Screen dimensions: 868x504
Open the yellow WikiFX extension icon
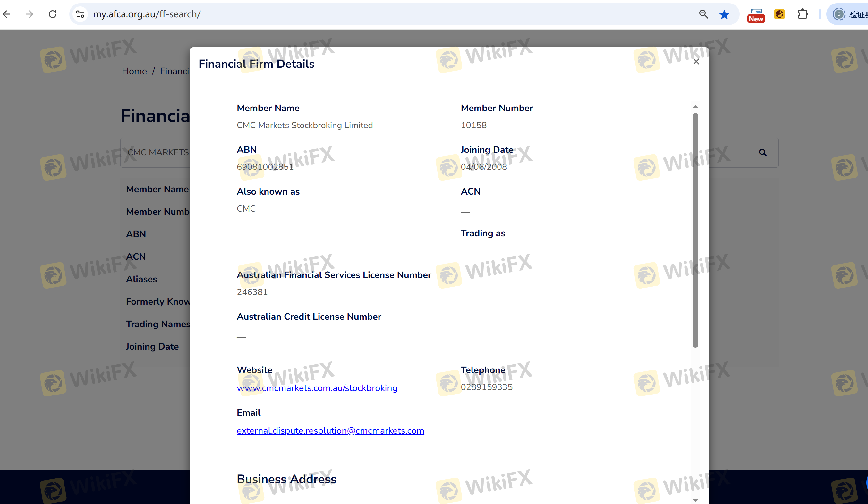tap(779, 14)
